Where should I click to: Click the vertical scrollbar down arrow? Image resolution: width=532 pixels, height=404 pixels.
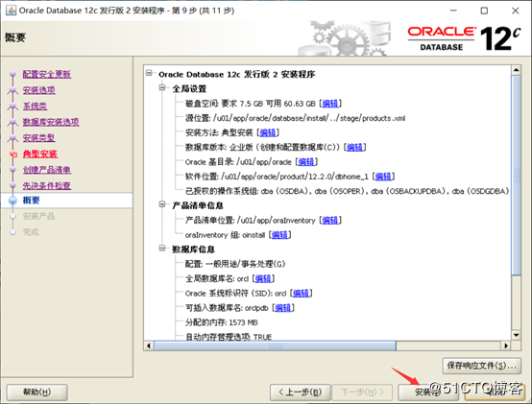516,335
